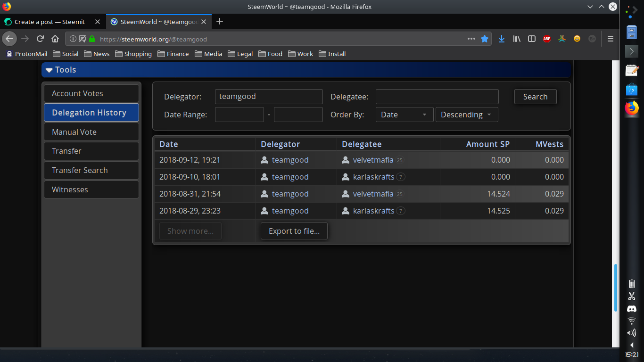The height and width of the screenshot is (362, 644).
Task: Click the Delegator input field
Action: [x=269, y=97]
